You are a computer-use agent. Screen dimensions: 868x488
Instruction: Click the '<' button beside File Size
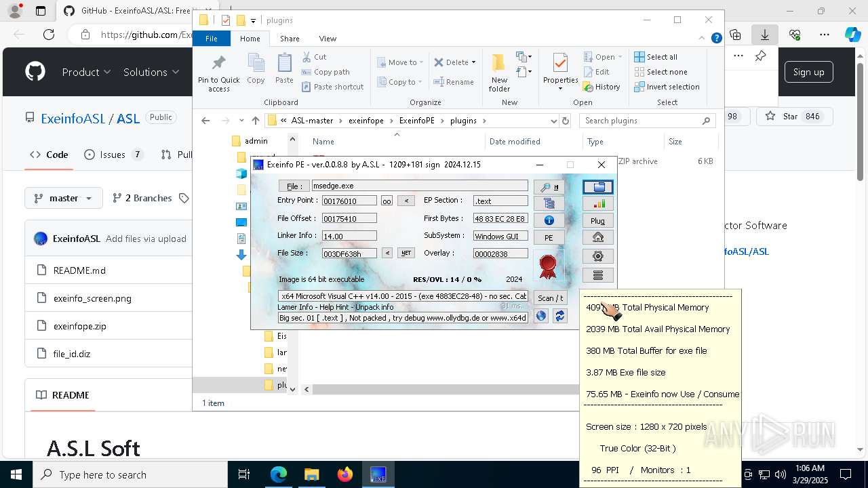click(x=387, y=253)
